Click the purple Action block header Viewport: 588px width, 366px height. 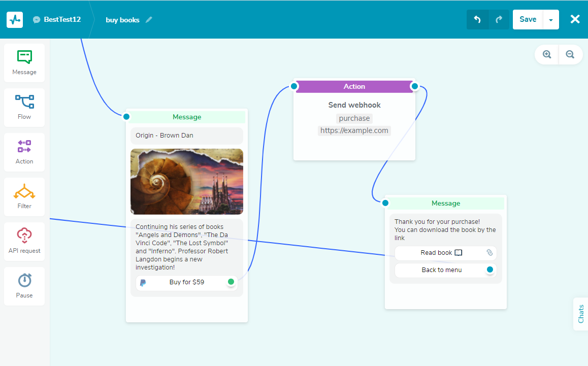[354, 86]
